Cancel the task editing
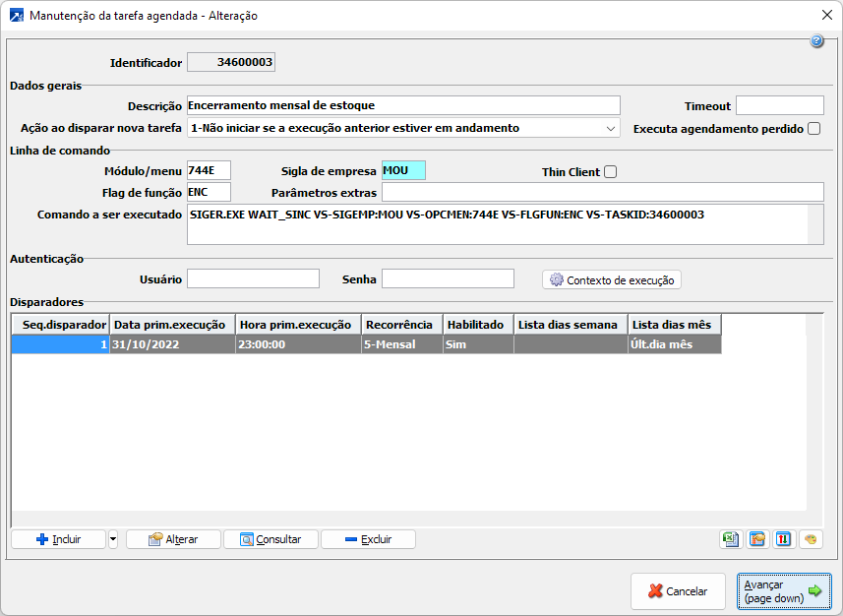 click(678, 590)
